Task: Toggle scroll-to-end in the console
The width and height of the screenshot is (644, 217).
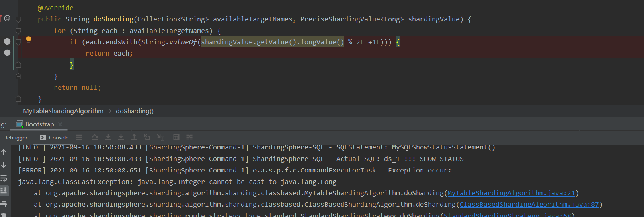Action: pyautogui.click(x=4, y=191)
